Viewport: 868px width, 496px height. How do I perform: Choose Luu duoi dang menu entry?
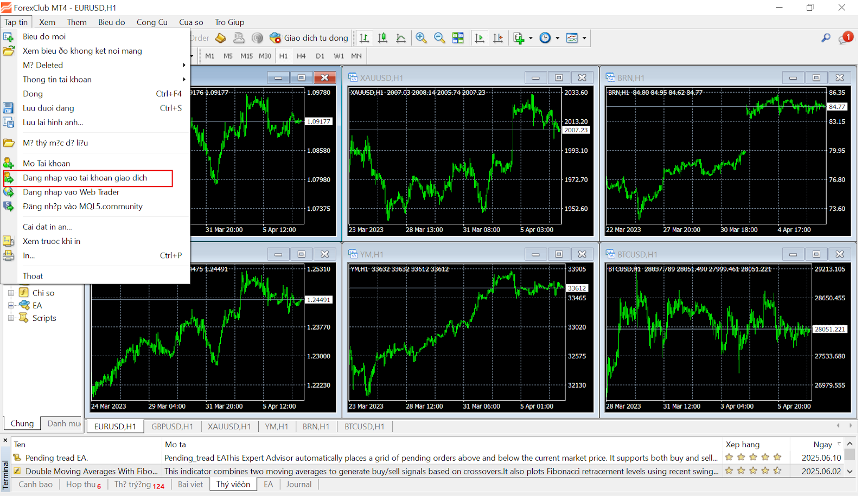point(95,108)
